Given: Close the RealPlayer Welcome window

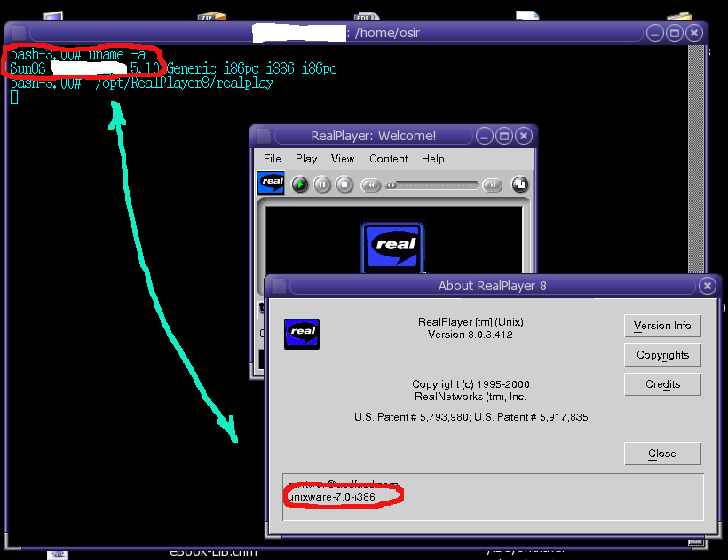Looking at the screenshot, I should (524, 136).
